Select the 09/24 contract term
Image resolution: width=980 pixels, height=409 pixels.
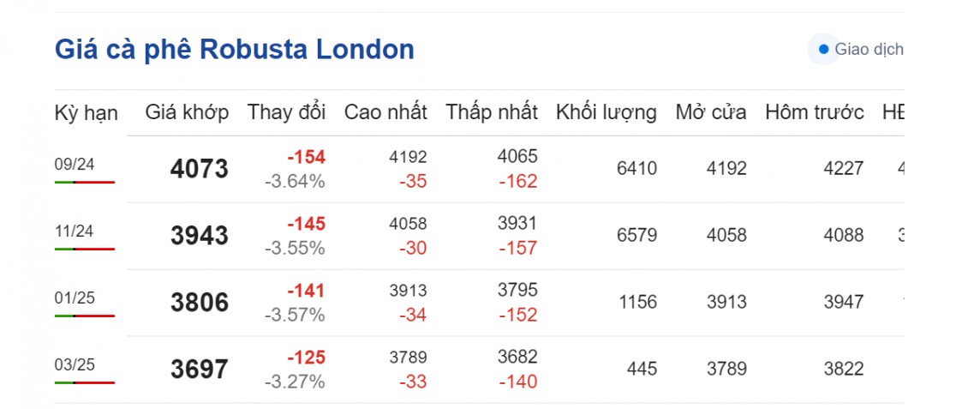[x=75, y=164]
